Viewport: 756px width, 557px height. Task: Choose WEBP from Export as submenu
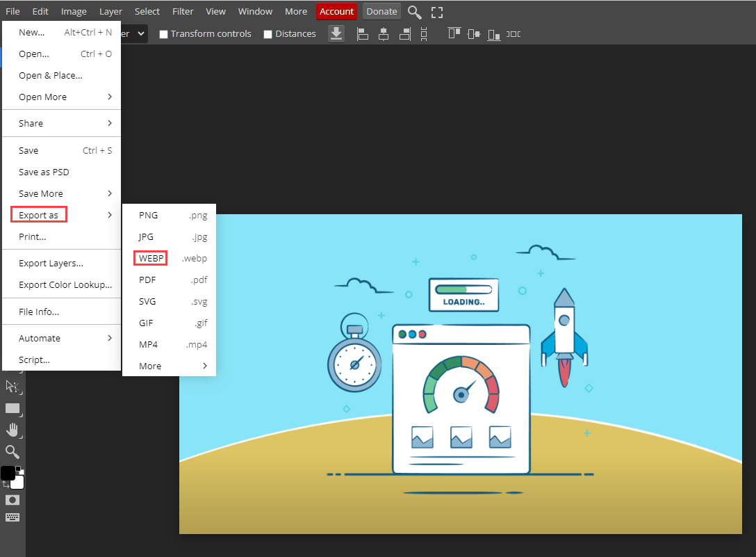151,259
